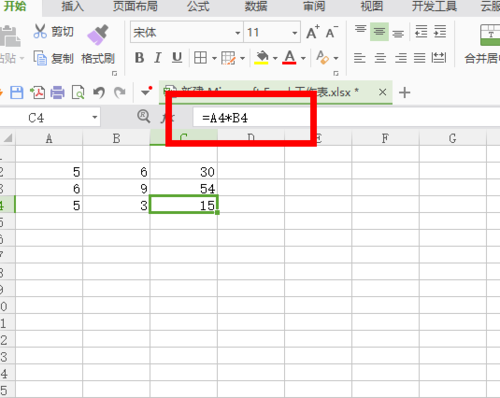The image size is (500, 398).
Task: Click the clear formatting eraser icon
Action: click(322, 57)
